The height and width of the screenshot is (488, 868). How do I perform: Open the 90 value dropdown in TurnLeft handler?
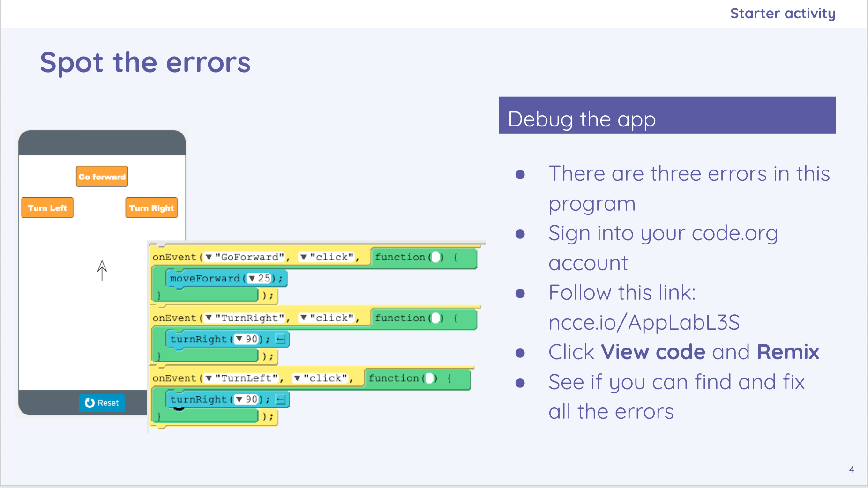pyautogui.click(x=239, y=399)
